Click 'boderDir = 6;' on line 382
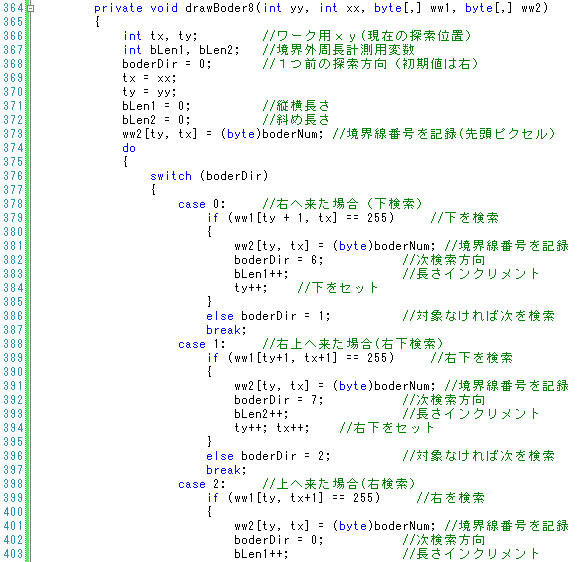 click(279, 260)
